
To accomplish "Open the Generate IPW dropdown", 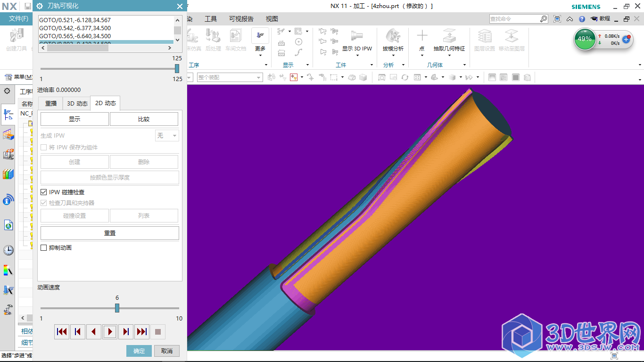I will (167, 135).
